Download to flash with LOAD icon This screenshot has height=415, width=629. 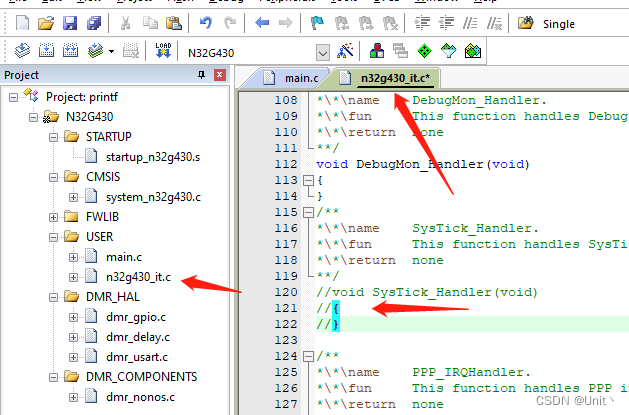click(x=163, y=51)
